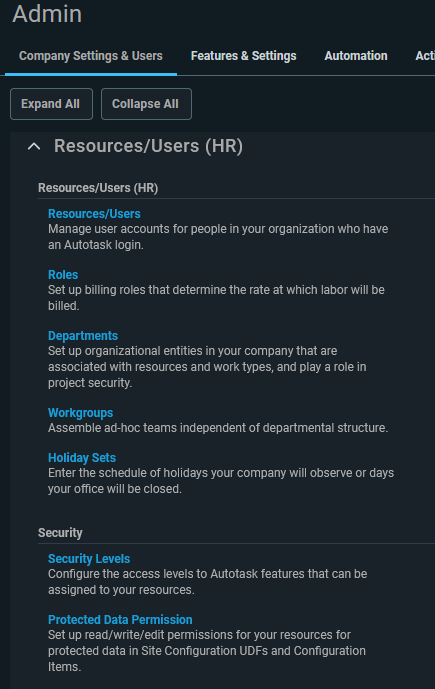Viewport: 435px width, 689px height.
Task: Switch to the Features & Settings tab
Action: pyautogui.click(x=243, y=56)
